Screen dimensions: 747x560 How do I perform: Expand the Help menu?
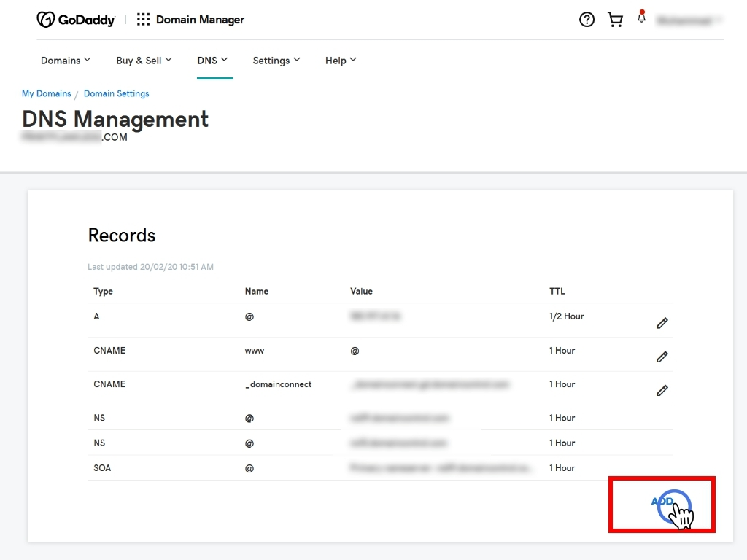coord(341,61)
